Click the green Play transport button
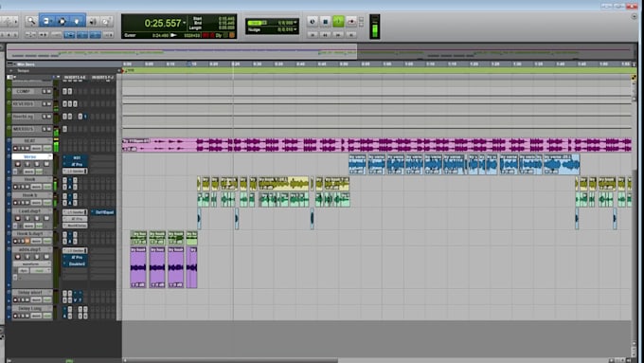 pos(338,22)
